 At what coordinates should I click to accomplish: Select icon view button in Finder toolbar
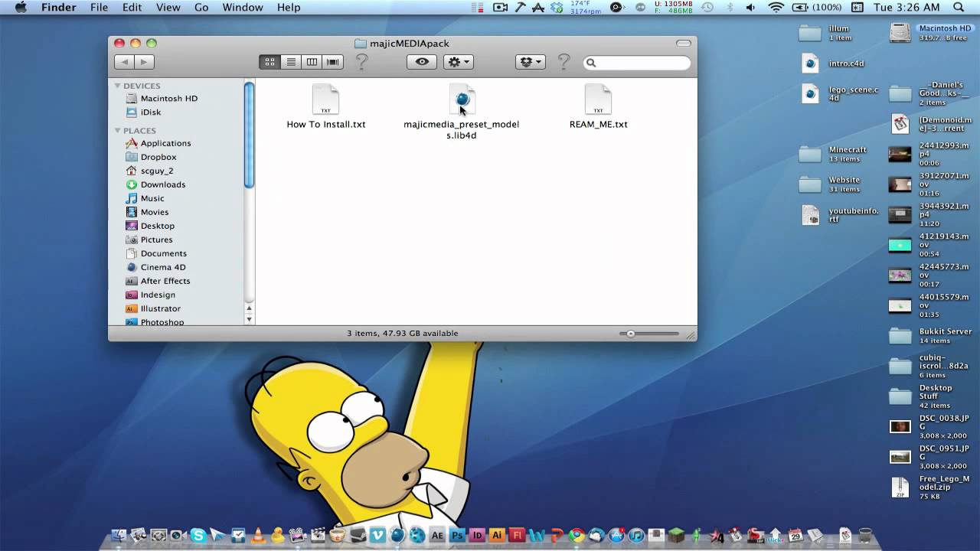tap(269, 62)
